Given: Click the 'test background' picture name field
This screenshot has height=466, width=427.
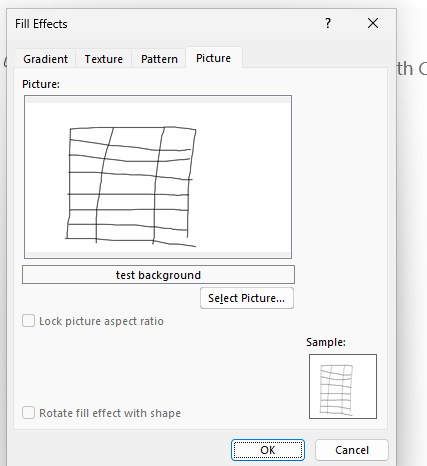Looking at the screenshot, I should click(x=158, y=275).
